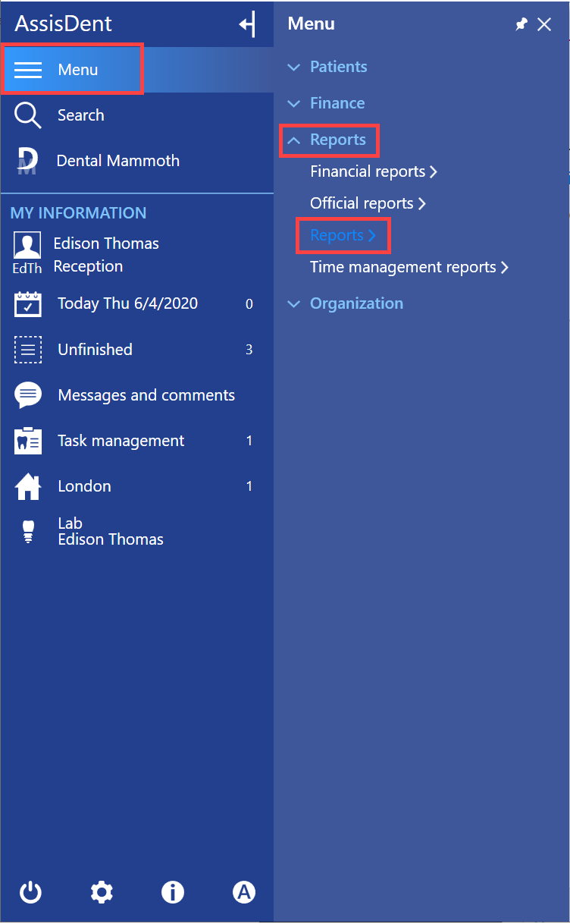The image size is (570, 924).
Task: Close the Menu panel
Action: tap(544, 24)
